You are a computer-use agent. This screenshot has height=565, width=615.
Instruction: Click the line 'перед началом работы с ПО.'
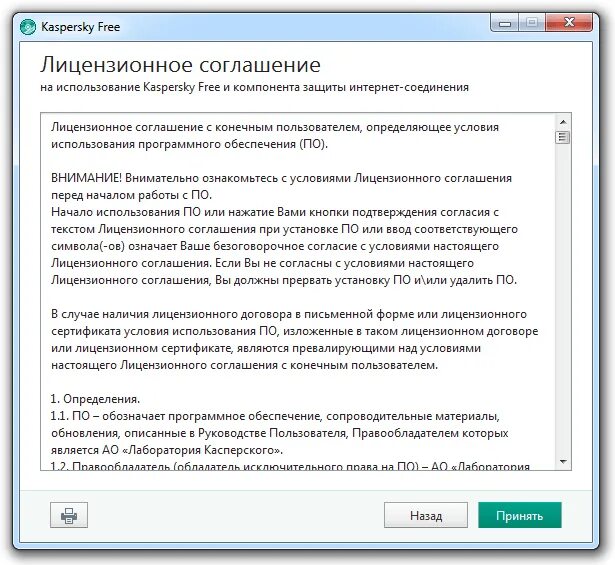tap(131, 195)
